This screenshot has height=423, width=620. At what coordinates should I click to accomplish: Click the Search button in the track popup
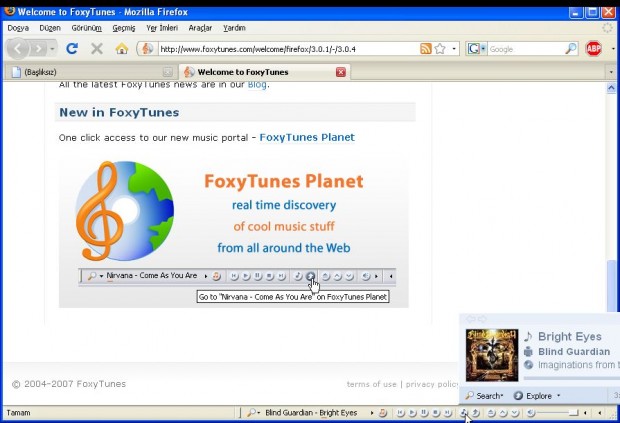(484, 395)
